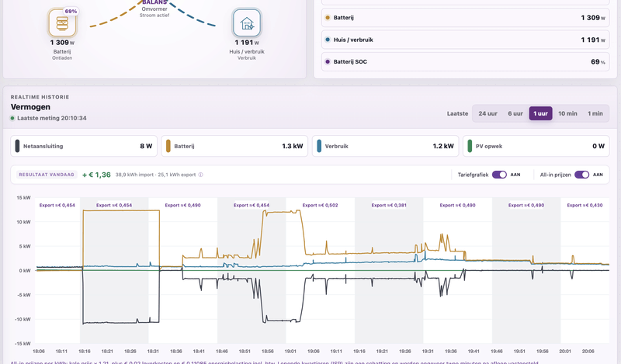Click the Verbruik 1.2 kW legend card

(385, 146)
